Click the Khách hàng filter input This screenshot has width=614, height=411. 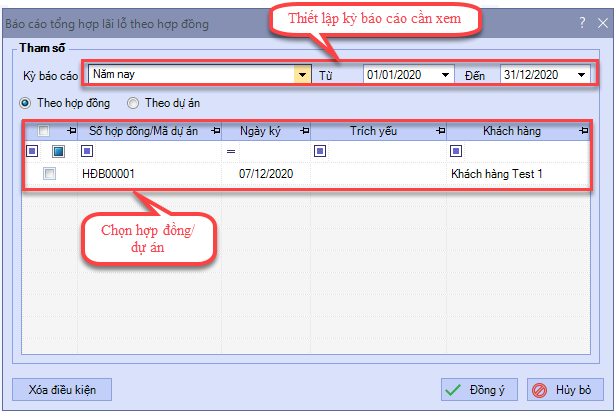526,151
